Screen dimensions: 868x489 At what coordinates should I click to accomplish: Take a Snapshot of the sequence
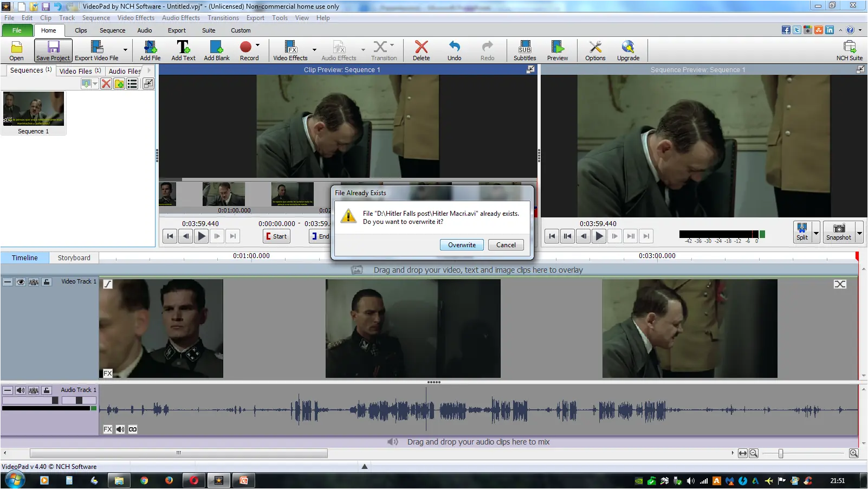(839, 231)
